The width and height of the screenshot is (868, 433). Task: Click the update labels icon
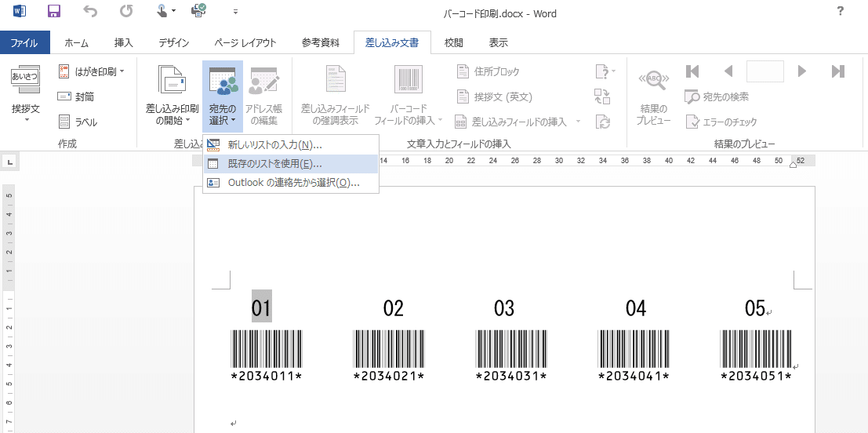click(x=602, y=122)
